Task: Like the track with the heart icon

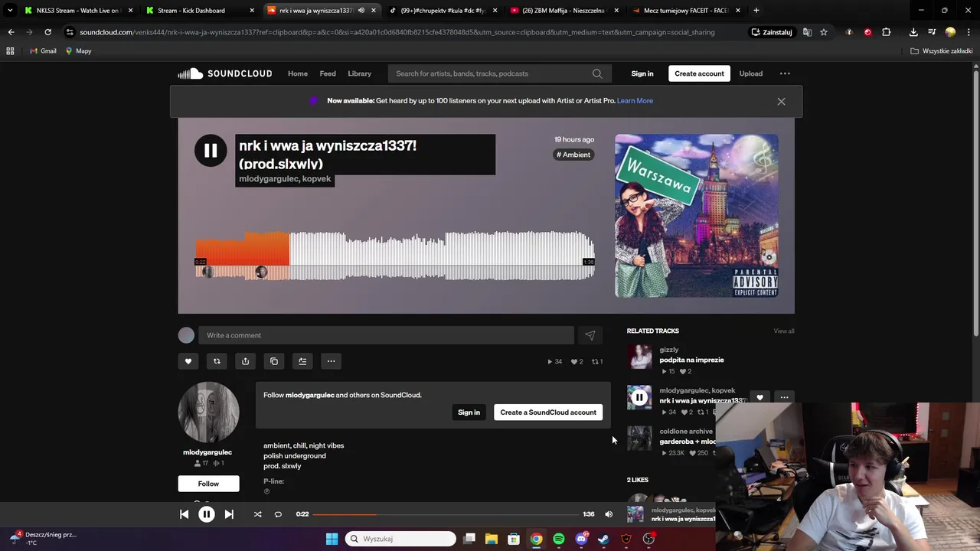Action: coord(188,361)
